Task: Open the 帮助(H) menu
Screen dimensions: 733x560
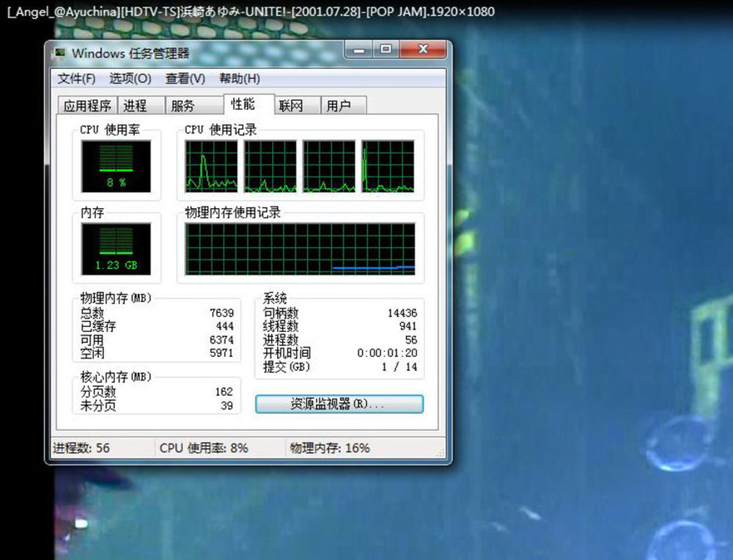Action: click(x=240, y=78)
